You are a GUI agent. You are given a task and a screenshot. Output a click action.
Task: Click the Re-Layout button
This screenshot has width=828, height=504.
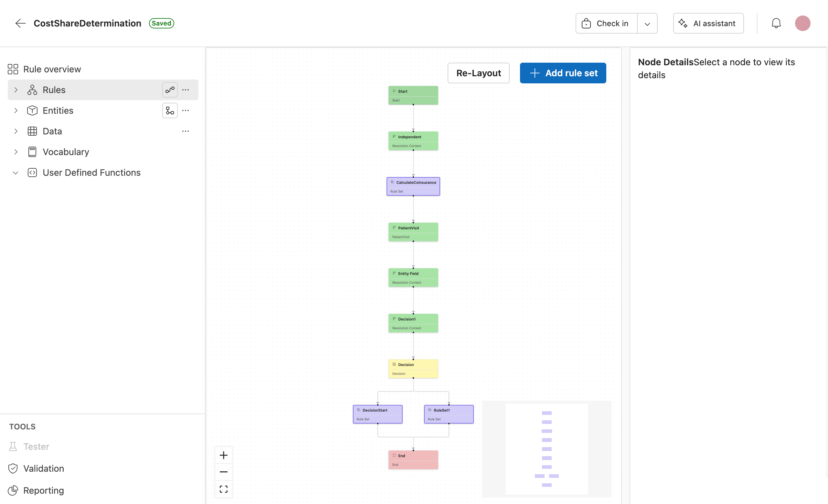478,73
